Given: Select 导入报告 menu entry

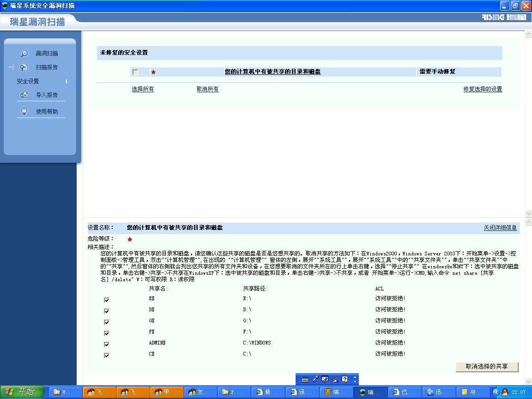Looking at the screenshot, I should pos(47,95).
